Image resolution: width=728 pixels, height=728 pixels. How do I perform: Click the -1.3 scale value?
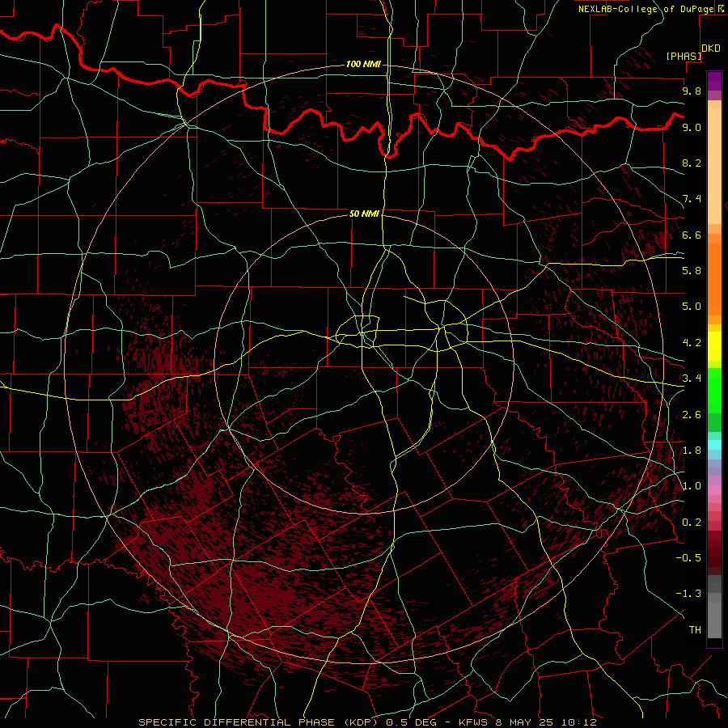click(x=688, y=594)
